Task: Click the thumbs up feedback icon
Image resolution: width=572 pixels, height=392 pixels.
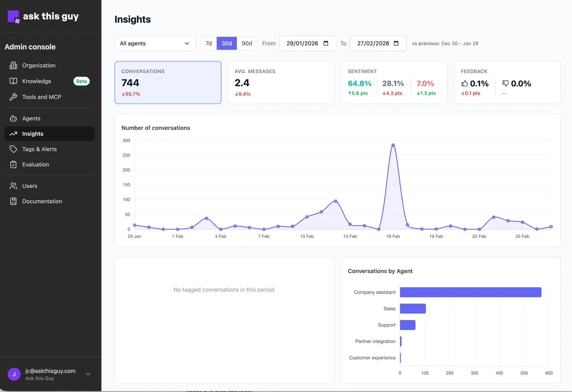Action: coord(464,83)
